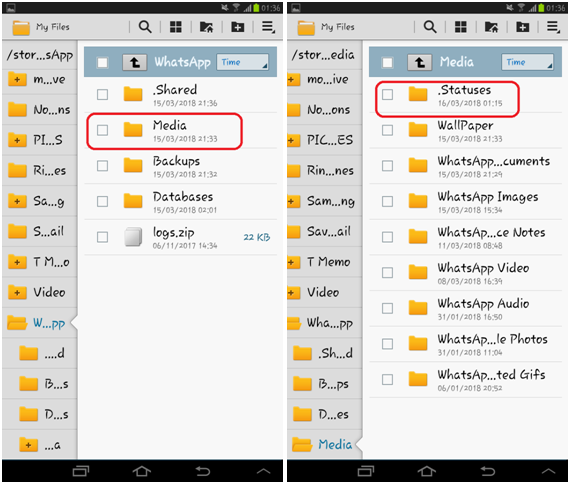Tap /stor...sApp path label
This screenshot has width=570, height=484.
tap(40, 55)
